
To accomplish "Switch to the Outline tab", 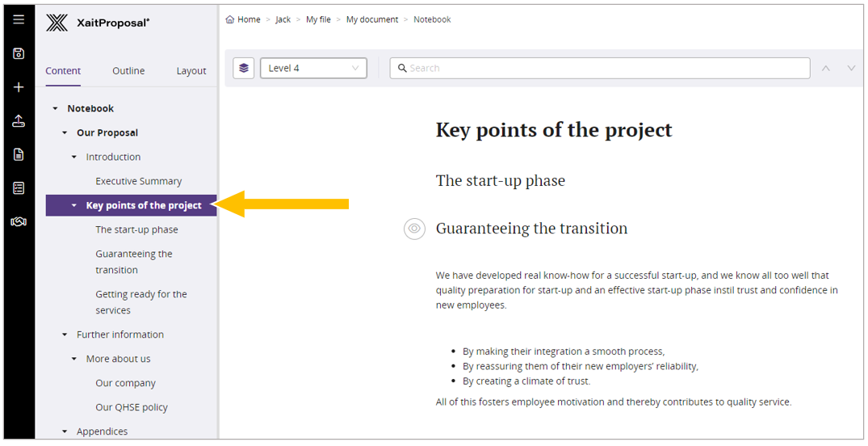I will coord(128,71).
